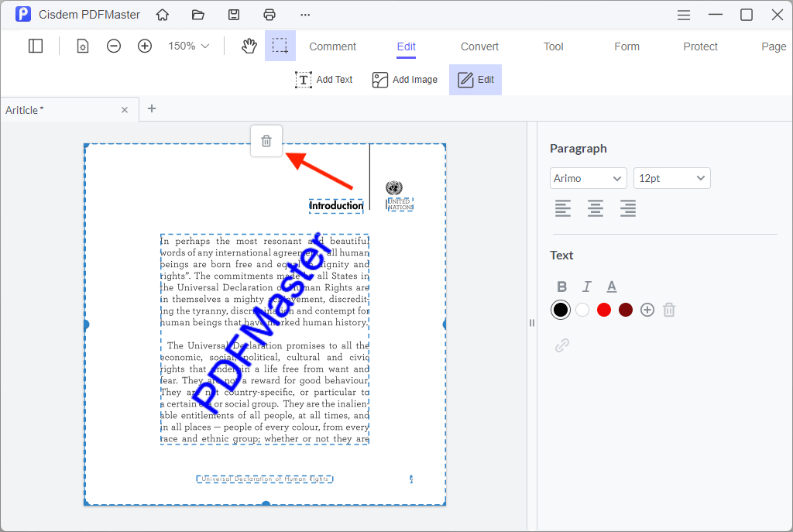
Task: Open the Arimo font dropdown
Action: [x=589, y=179]
